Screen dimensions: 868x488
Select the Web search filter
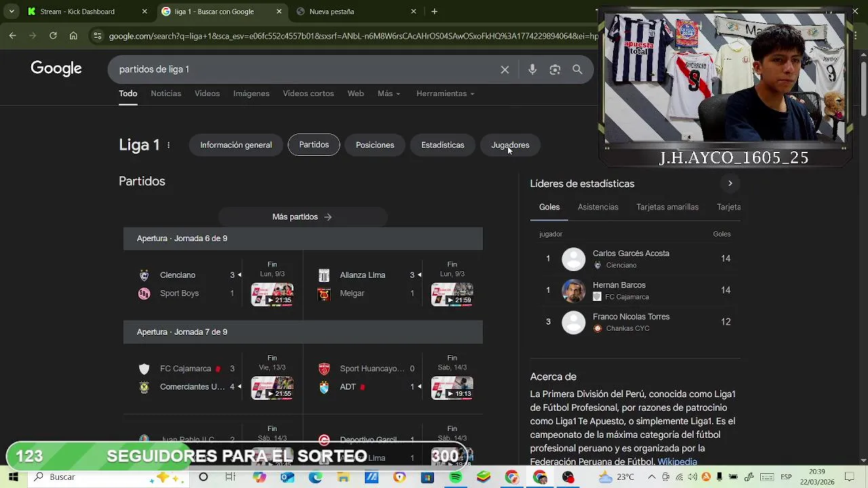tap(356, 94)
